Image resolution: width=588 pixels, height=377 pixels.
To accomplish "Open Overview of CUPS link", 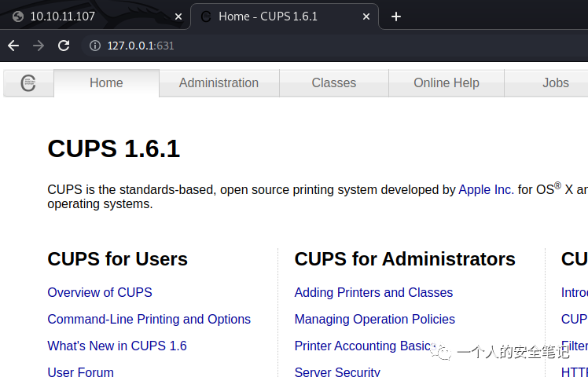I will 100,292.
